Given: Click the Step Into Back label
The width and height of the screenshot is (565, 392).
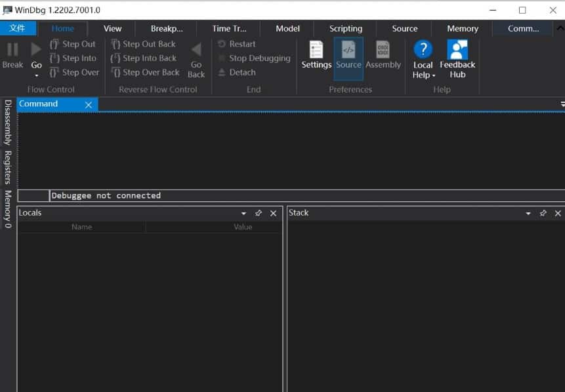Looking at the screenshot, I should [x=150, y=58].
